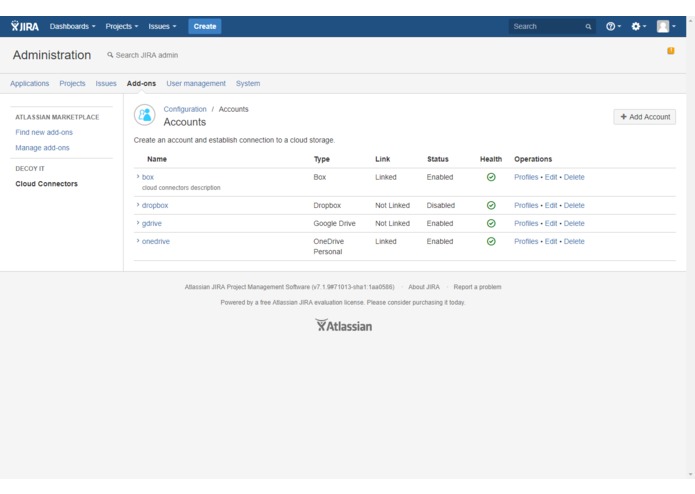Screen dimensions: 695x494
Task: Click the Atlassian logo in footer
Action: [x=344, y=326]
